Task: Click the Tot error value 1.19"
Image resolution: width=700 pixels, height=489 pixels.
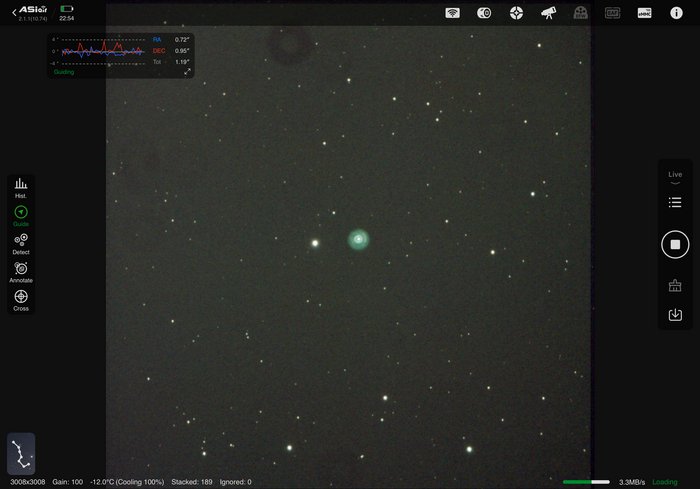Action: point(182,62)
